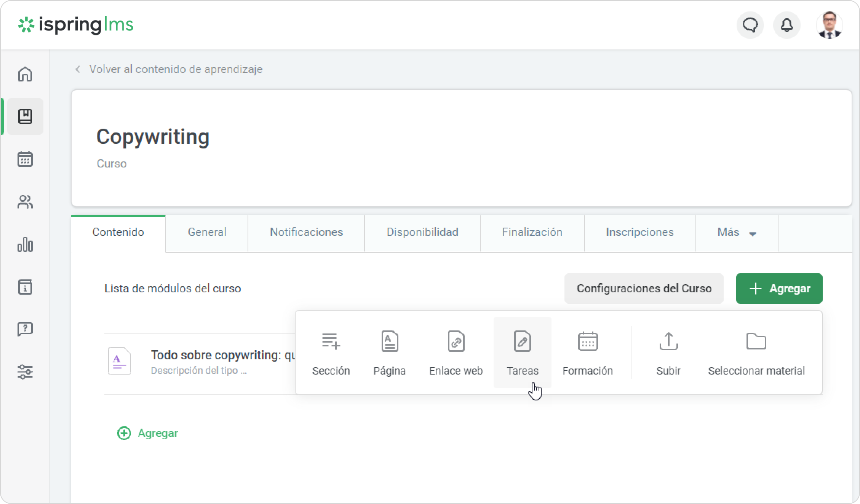Open the chat messages icon
Screen dimensions: 860x504
(750, 26)
